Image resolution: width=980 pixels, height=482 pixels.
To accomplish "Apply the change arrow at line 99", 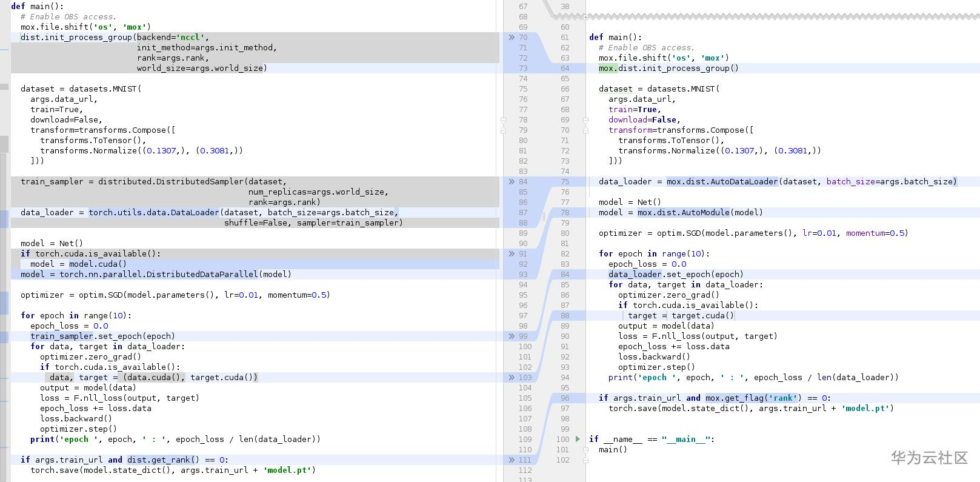I will (x=512, y=336).
